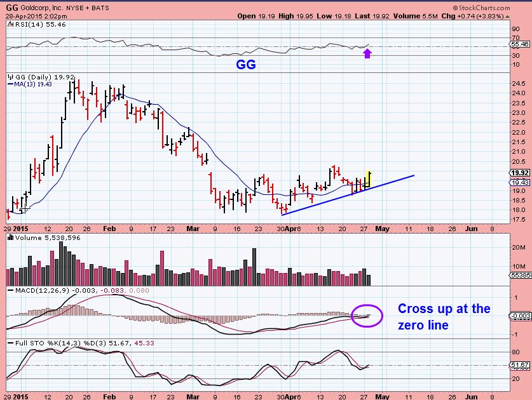Click the 30 level label on the RSI axis
532x400 pixels.
tap(515, 55)
